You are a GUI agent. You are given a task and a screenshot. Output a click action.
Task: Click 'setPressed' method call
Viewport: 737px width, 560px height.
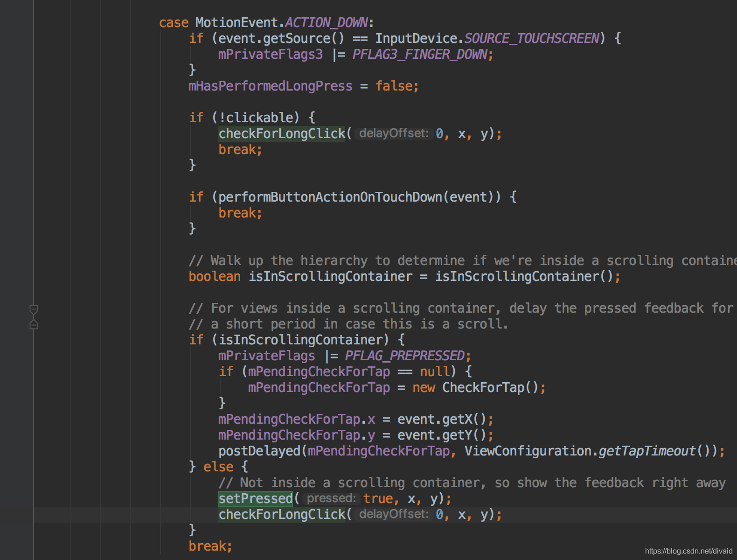(256, 498)
